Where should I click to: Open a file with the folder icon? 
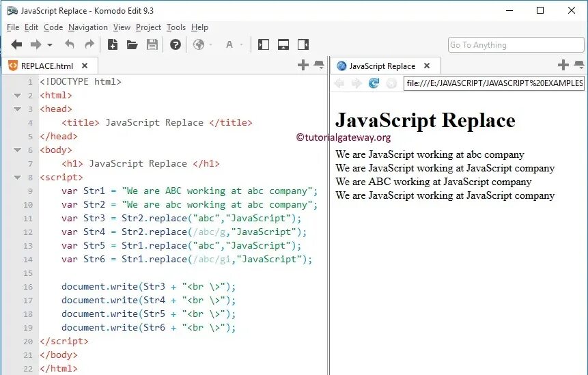[x=132, y=45]
